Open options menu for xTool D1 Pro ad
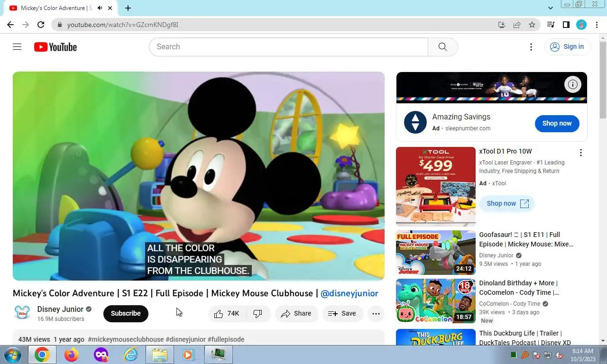 (x=581, y=153)
